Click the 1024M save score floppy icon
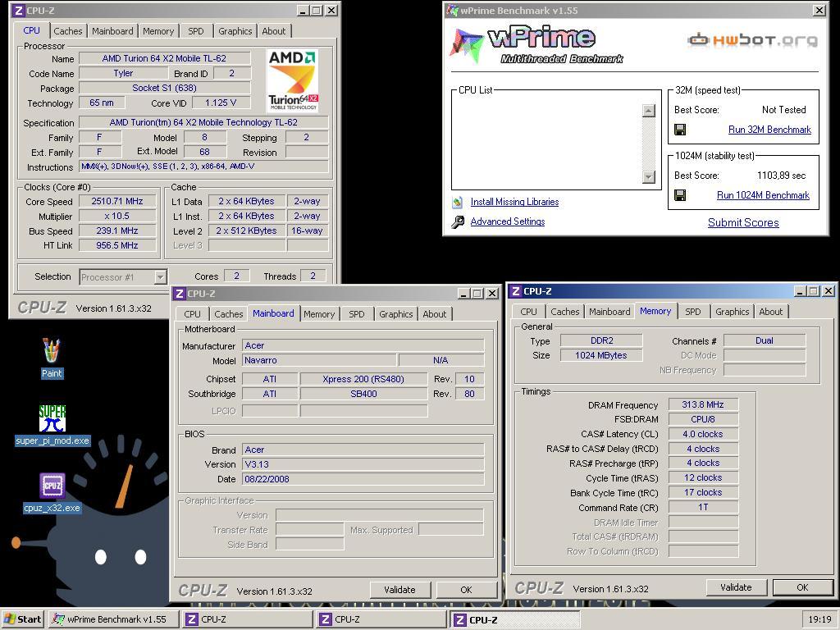Image resolution: width=840 pixels, height=630 pixels. [x=680, y=195]
